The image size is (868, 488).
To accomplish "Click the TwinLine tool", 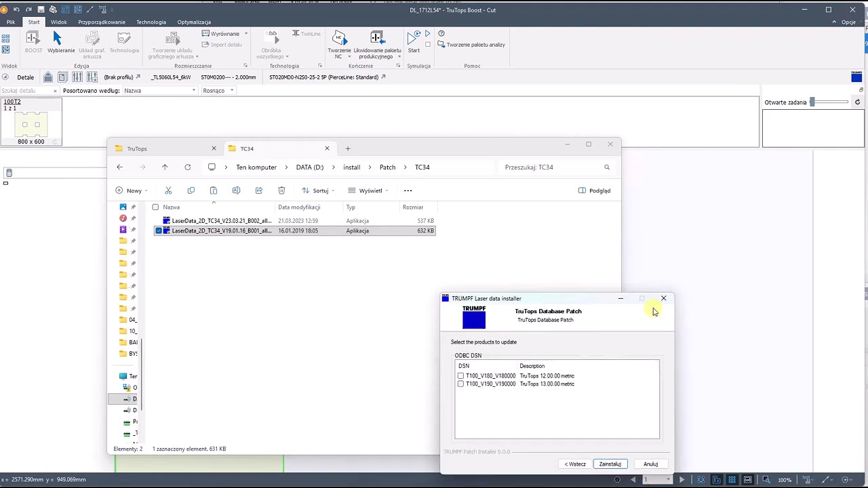I will click(x=306, y=33).
